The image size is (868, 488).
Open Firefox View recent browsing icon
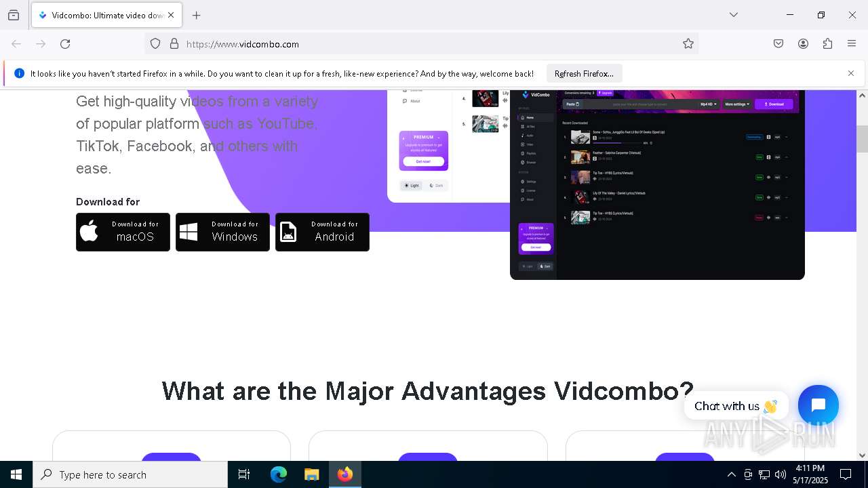pos(14,15)
